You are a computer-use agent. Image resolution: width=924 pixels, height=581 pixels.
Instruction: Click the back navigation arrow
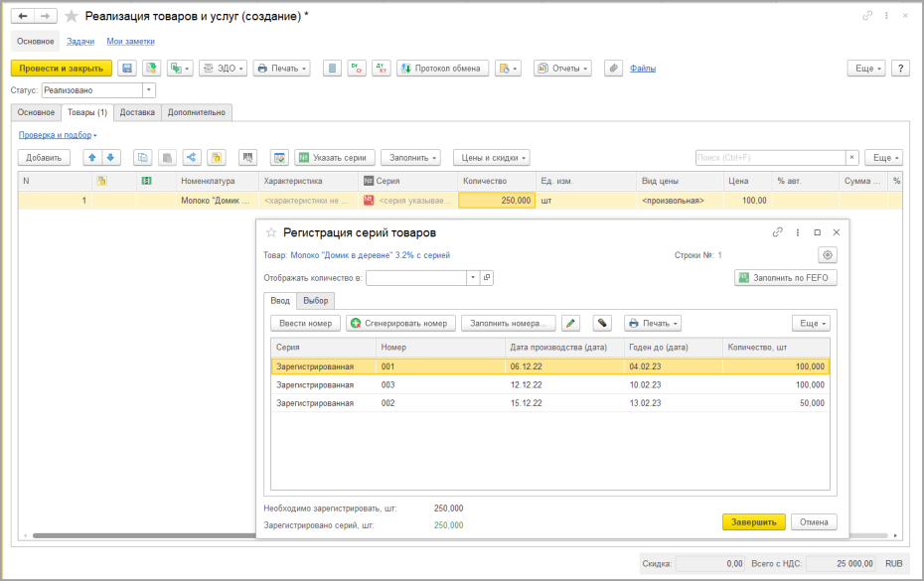click(23, 16)
